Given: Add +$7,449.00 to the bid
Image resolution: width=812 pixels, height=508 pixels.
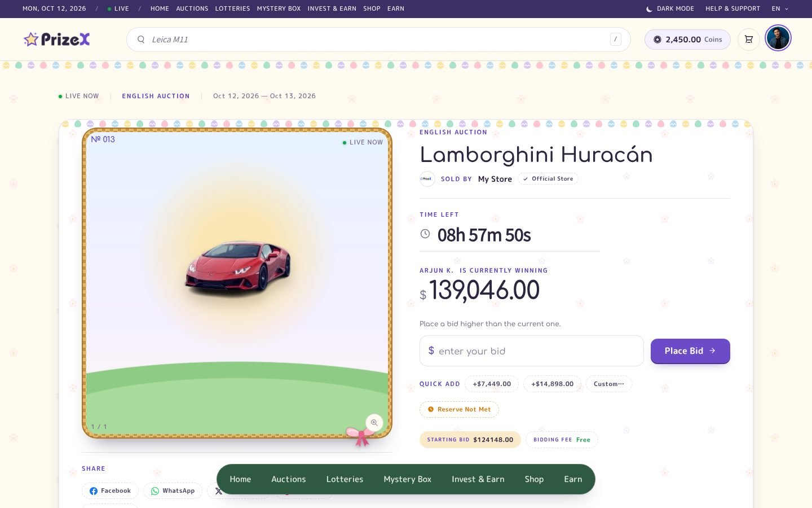Looking at the screenshot, I should click(492, 384).
